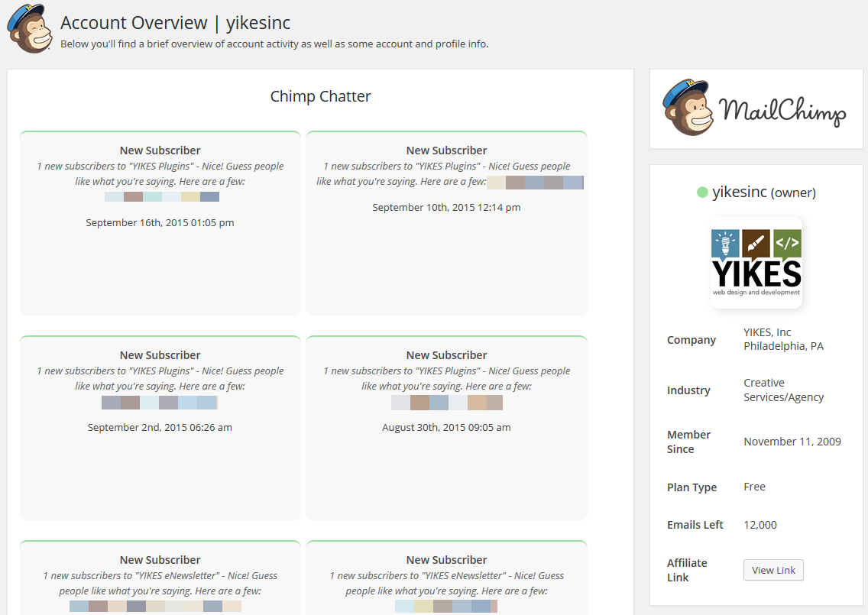Screen dimensions: 868x615
Task: Click the Emails Left label
Action: point(695,525)
